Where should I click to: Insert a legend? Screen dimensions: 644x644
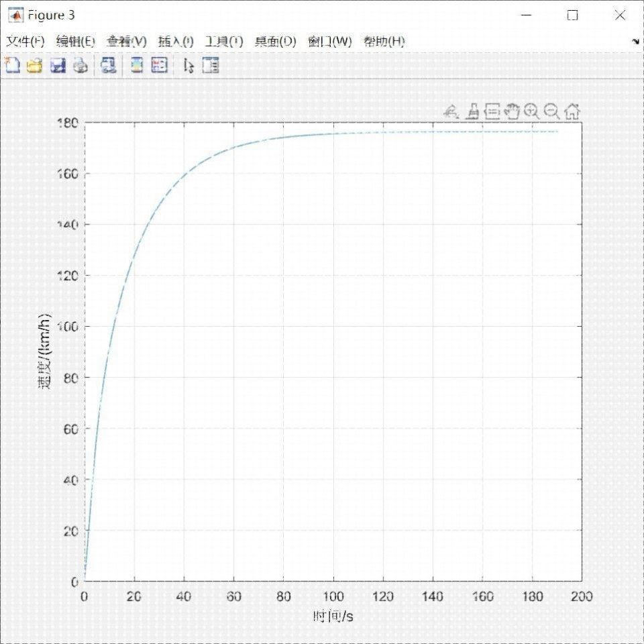click(x=159, y=65)
